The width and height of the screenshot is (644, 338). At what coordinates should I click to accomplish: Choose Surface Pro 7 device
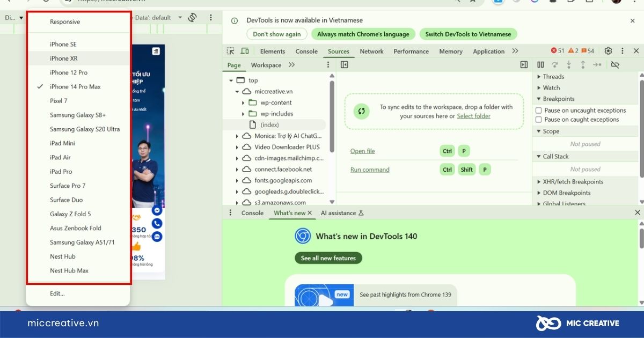point(78,186)
